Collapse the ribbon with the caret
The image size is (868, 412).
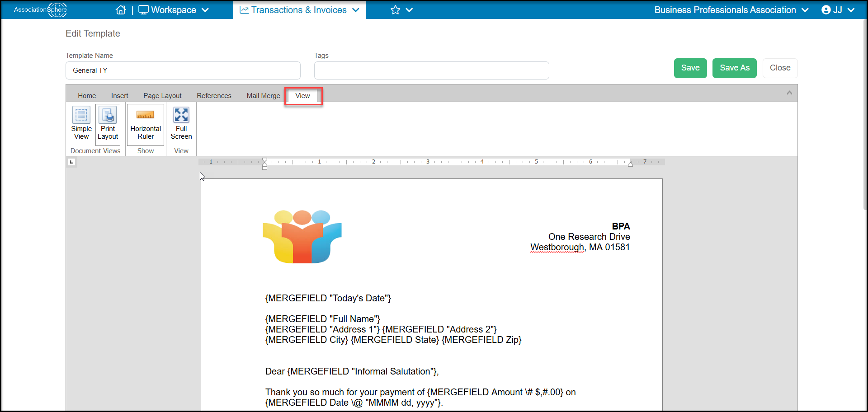coord(789,93)
